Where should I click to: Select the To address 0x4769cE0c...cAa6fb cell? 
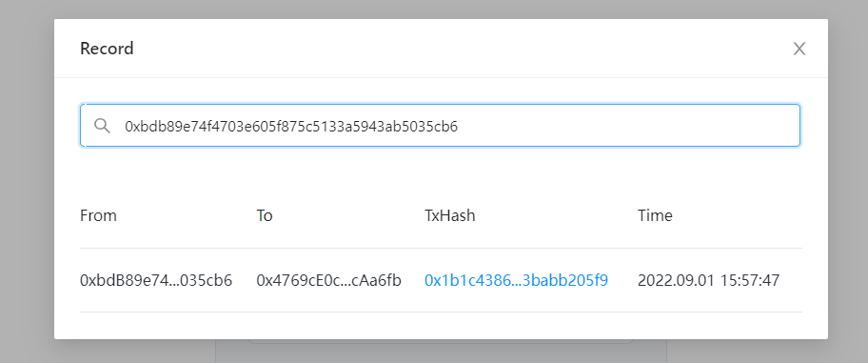(328, 280)
